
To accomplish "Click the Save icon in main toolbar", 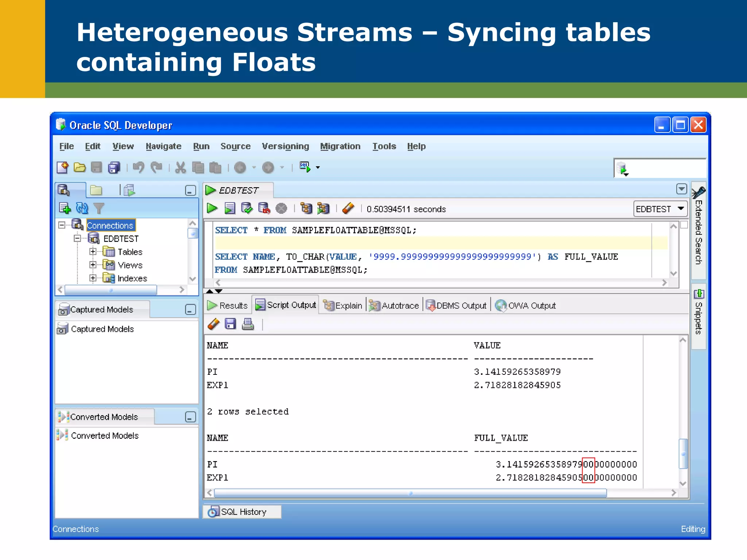I will (x=96, y=167).
